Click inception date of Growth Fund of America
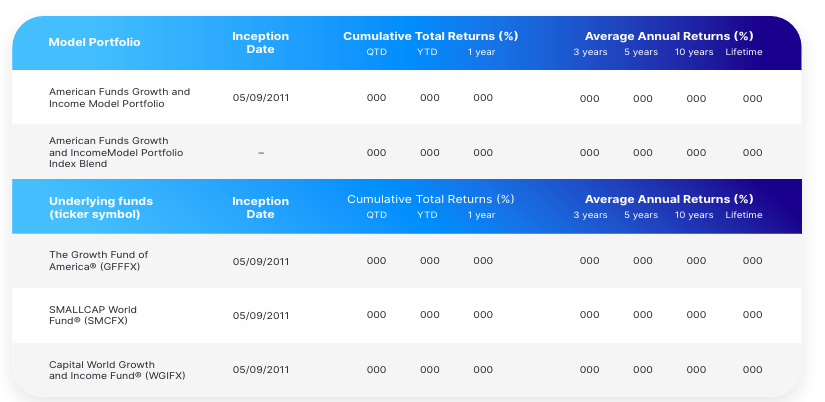The image size is (825, 402). click(260, 261)
